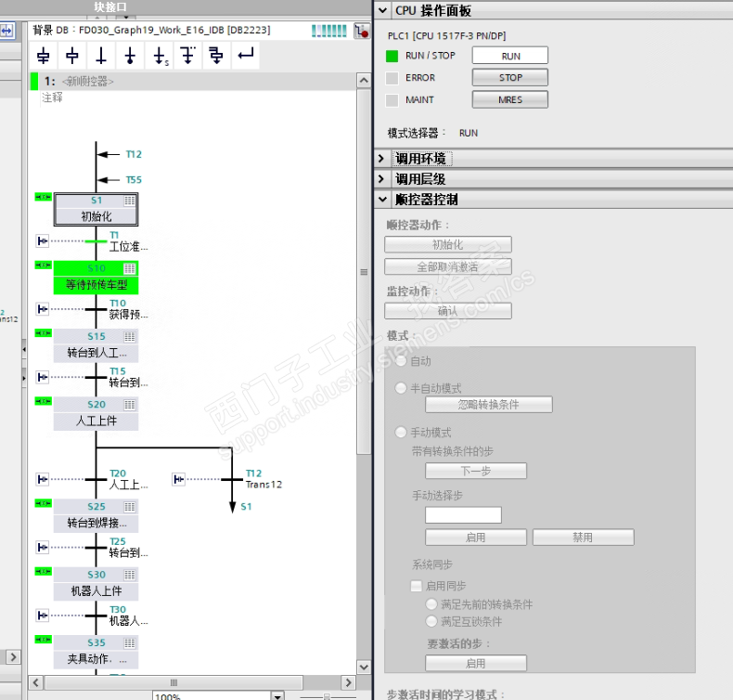Open the transition T20 condition icon
The width and height of the screenshot is (733, 700).
[x=43, y=479]
